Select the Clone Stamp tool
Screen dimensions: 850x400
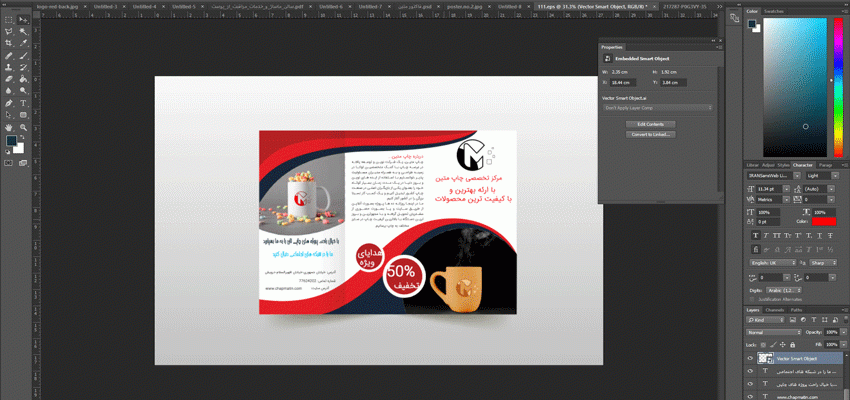pyautogui.click(x=8, y=68)
